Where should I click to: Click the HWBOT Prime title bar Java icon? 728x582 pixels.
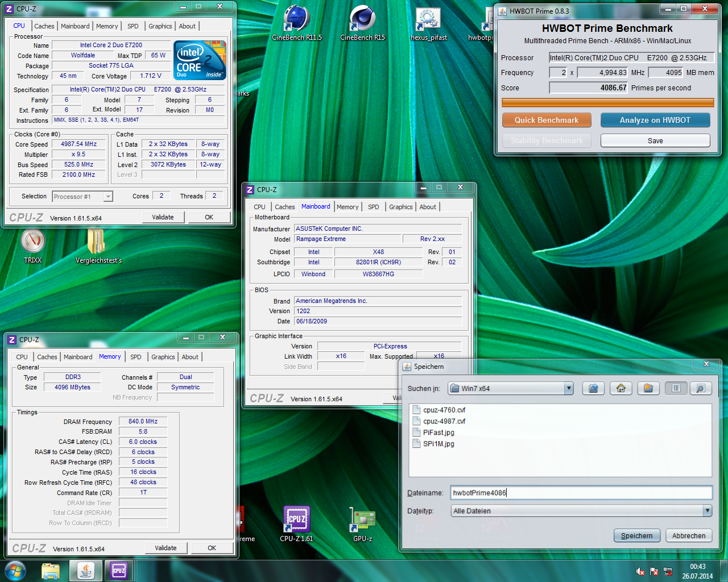(502, 11)
